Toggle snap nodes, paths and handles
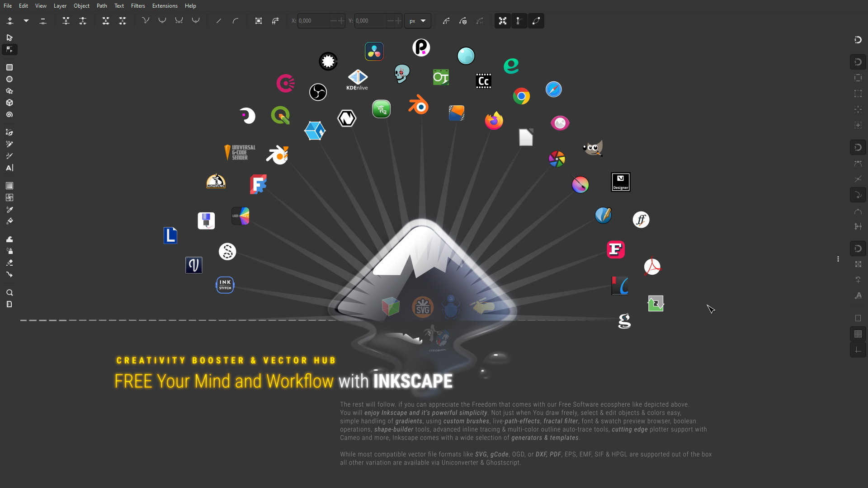The image size is (868, 488). pos(858,147)
